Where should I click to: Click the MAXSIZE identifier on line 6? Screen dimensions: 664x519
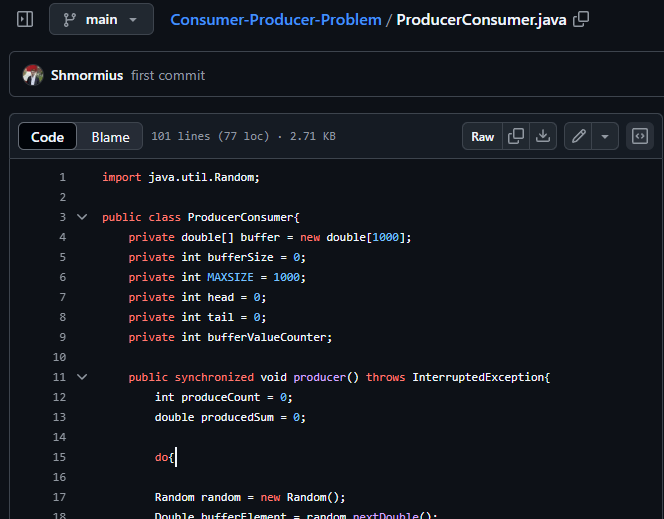point(230,277)
